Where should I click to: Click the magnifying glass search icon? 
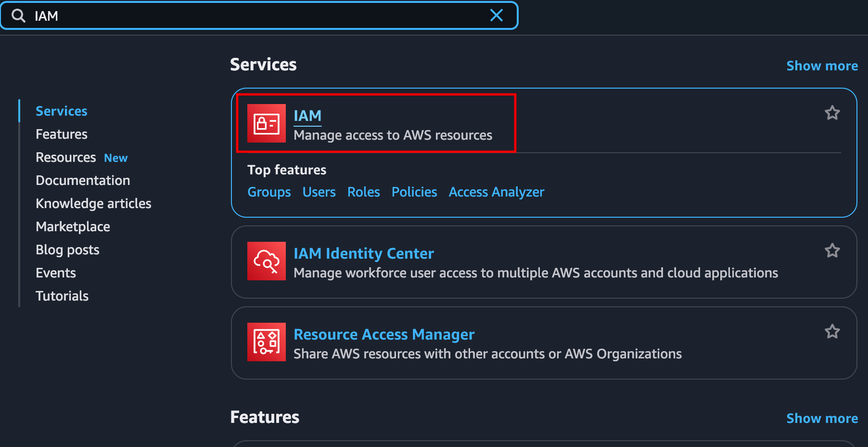[18, 15]
